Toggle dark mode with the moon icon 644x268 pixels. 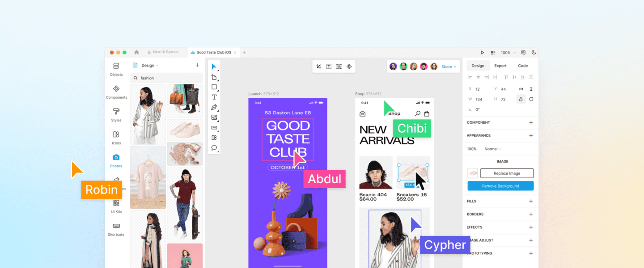pos(534,52)
